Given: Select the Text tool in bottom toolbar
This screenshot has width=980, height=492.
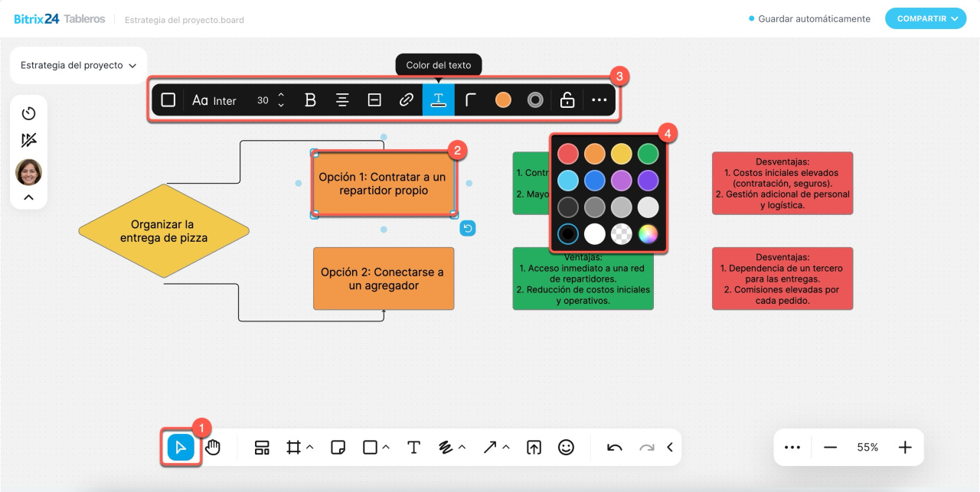Looking at the screenshot, I should click(x=413, y=448).
